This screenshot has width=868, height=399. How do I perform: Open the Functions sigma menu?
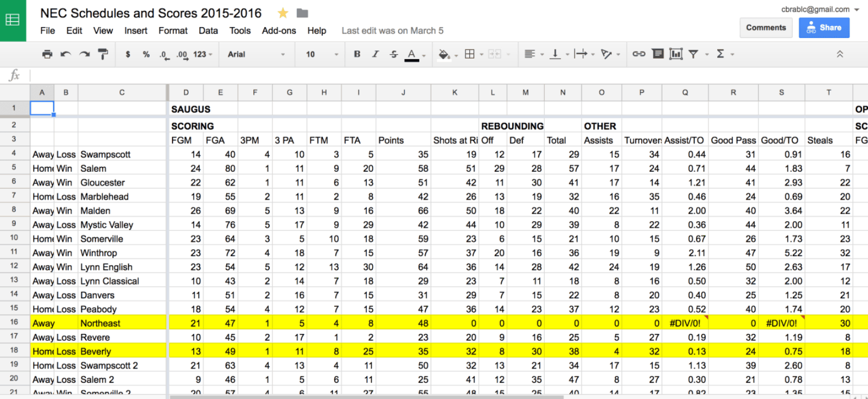click(720, 54)
